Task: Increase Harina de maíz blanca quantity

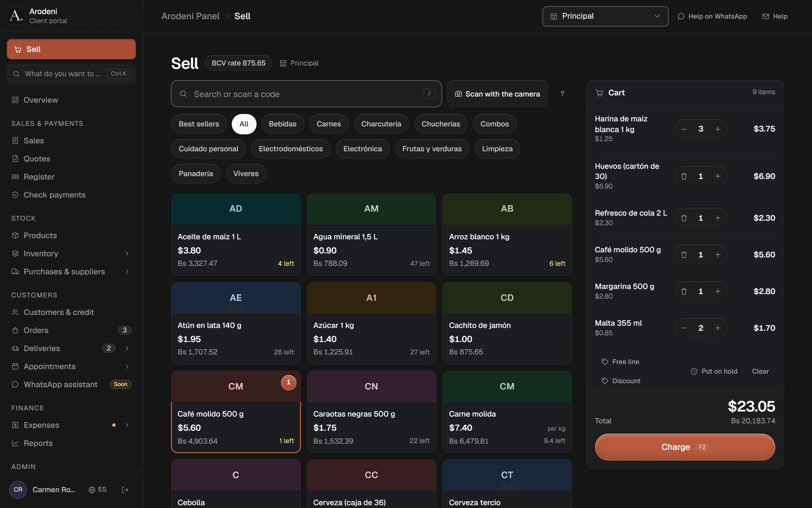Action: point(718,129)
